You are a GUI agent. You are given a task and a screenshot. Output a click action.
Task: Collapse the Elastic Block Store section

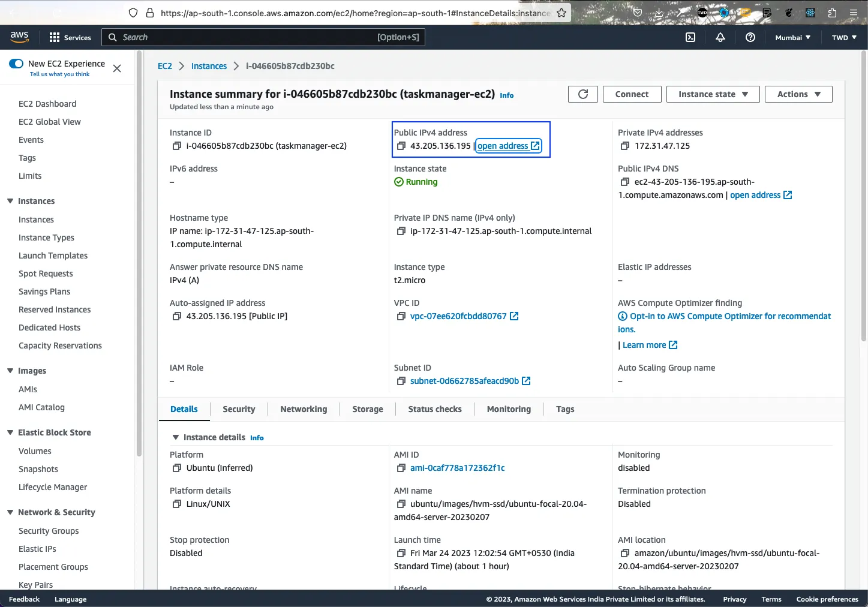click(10, 432)
